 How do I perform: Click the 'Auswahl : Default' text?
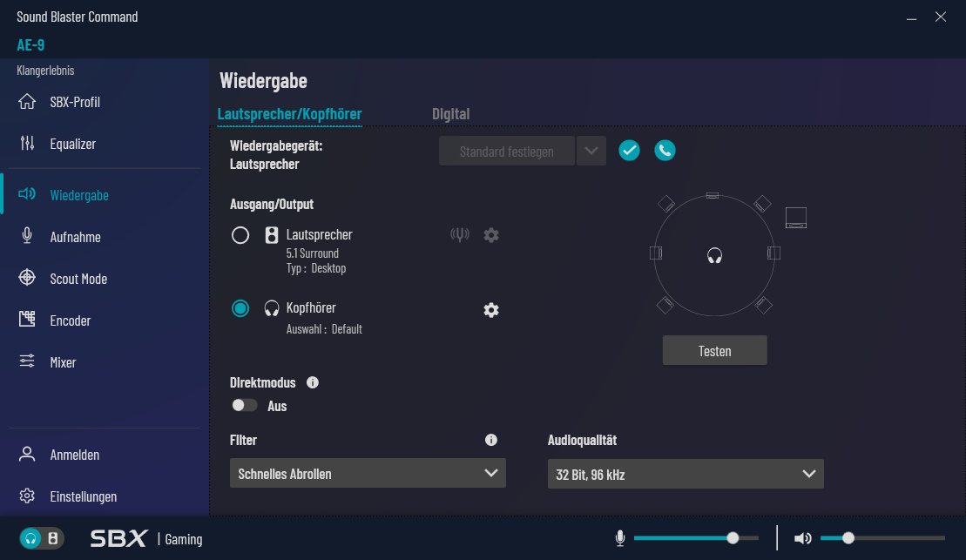pos(324,329)
